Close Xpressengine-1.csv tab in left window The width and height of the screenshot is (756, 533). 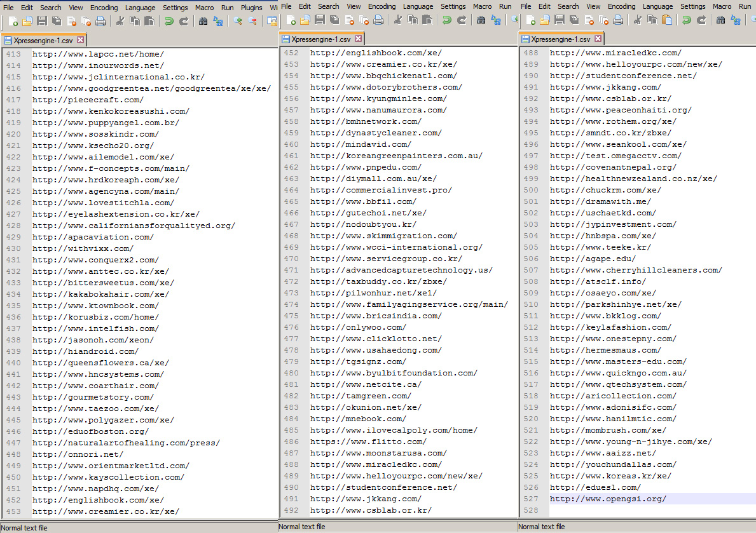coord(81,40)
